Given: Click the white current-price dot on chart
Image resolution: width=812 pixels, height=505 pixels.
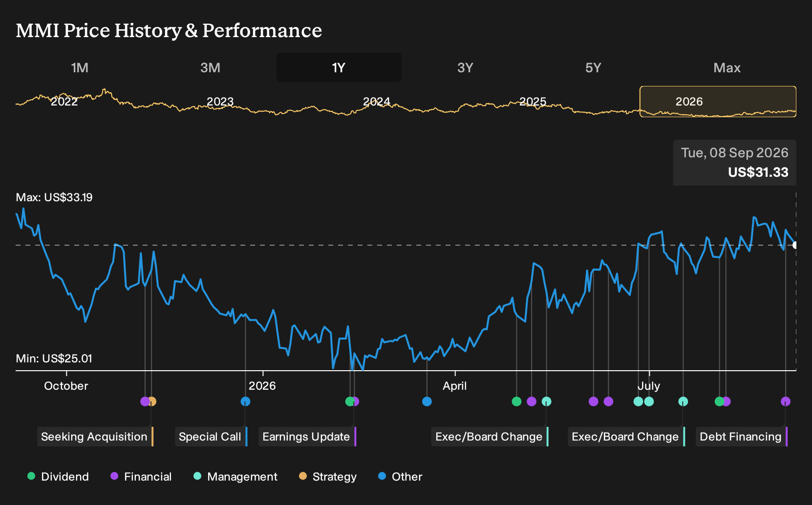Looking at the screenshot, I should click(x=795, y=245).
